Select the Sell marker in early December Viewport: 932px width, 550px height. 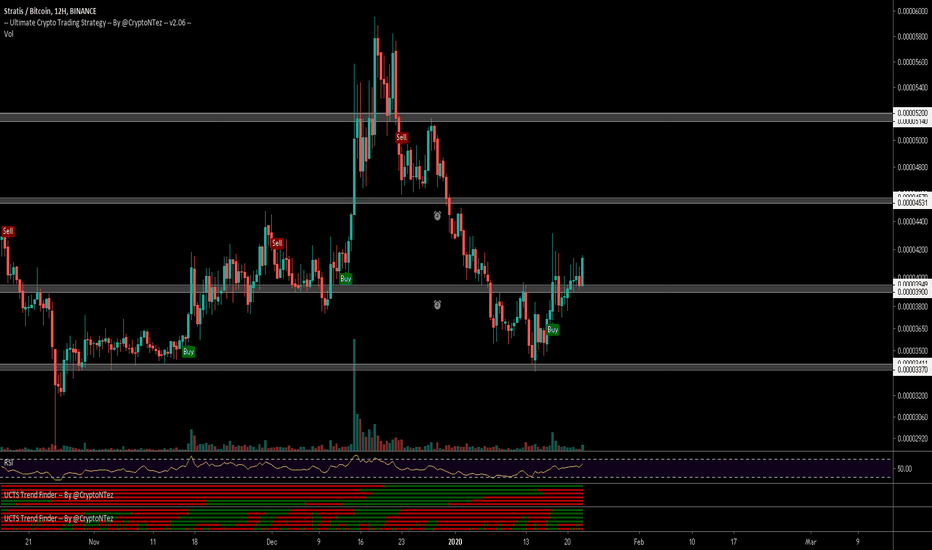pyautogui.click(x=277, y=243)
